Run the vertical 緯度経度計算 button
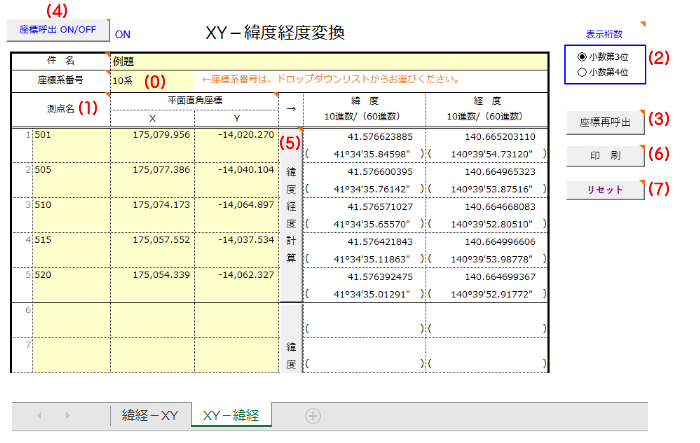This screenshot has width=700, height=443. click(289, 215)
